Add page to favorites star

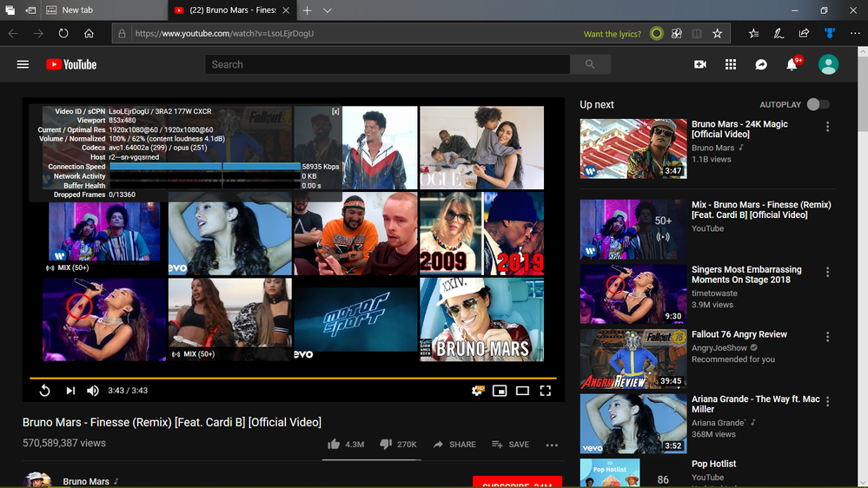(718, 34)
